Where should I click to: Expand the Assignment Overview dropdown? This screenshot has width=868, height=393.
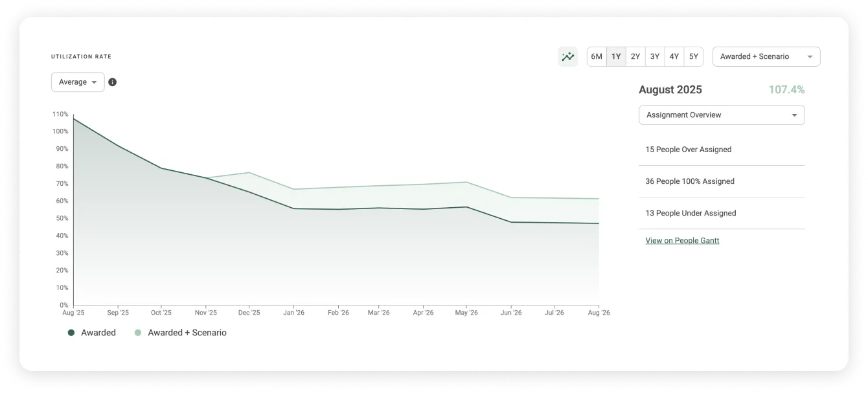click(721, 115)
